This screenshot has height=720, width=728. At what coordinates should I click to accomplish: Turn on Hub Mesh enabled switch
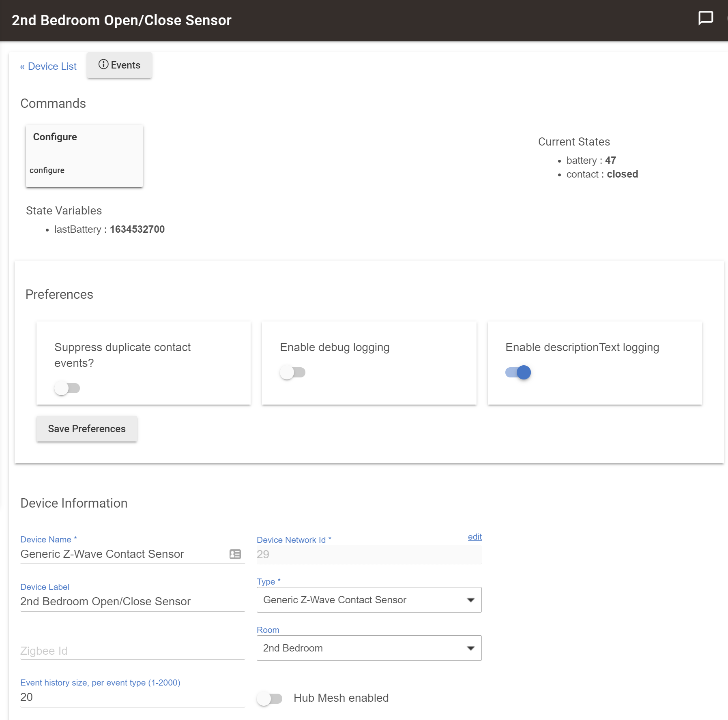[270, 699]
